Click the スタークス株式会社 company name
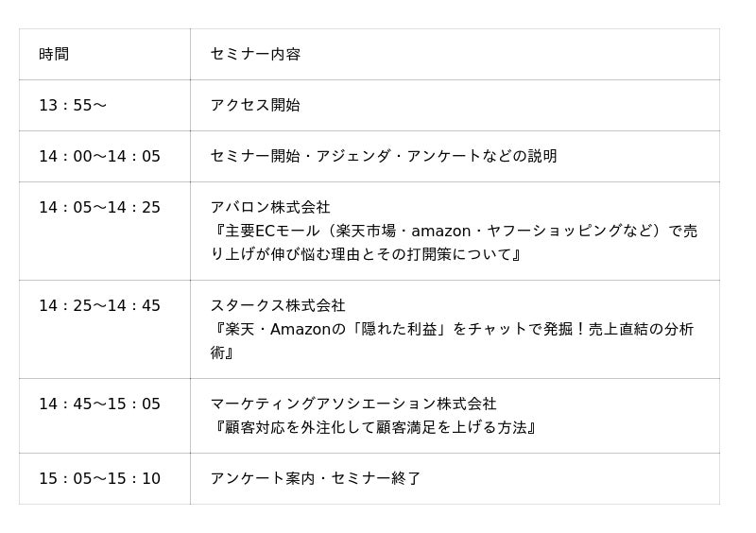 [278, 305]
